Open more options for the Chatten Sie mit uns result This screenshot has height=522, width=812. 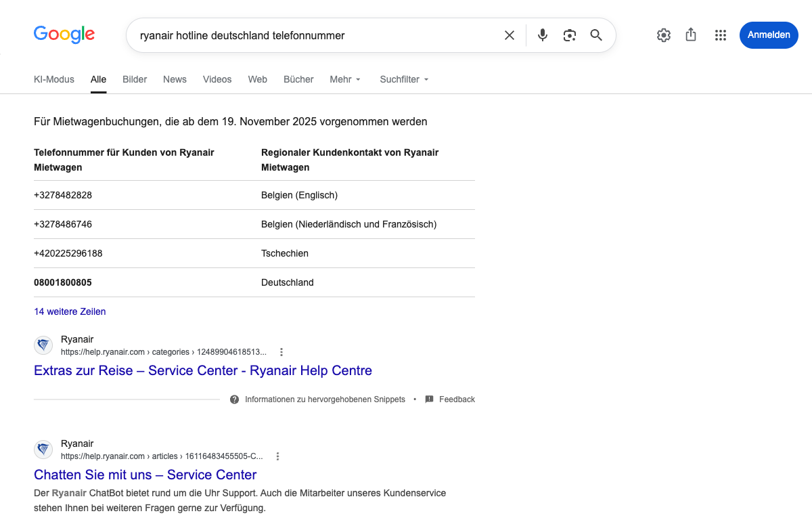point(277,456)
